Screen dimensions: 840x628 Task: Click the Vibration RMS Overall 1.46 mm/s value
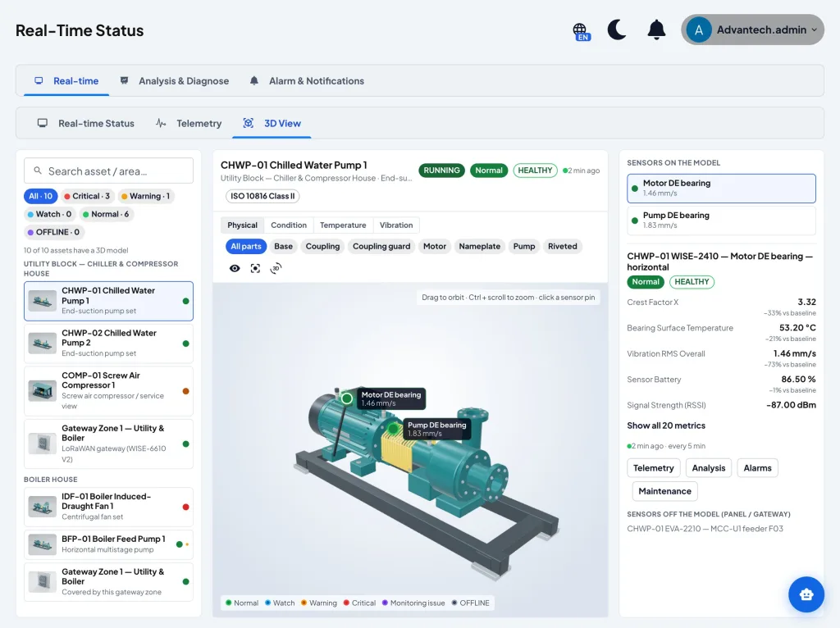click(x=794, y=353)
